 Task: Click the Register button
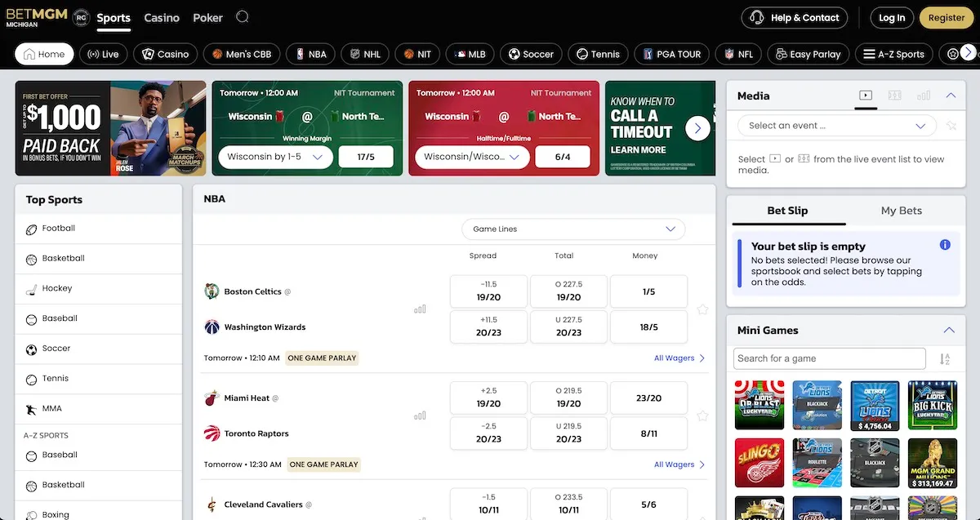947,18
